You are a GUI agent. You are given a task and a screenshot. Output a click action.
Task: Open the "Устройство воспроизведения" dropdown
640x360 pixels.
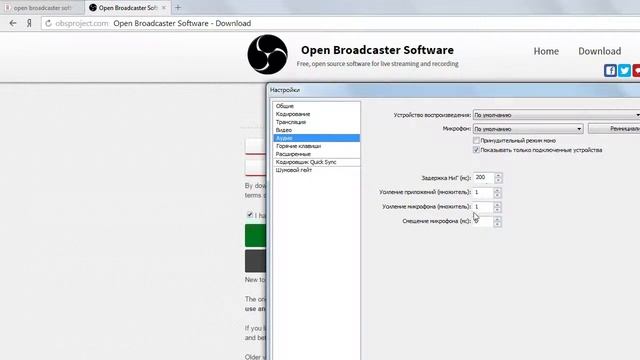point(556,115)
